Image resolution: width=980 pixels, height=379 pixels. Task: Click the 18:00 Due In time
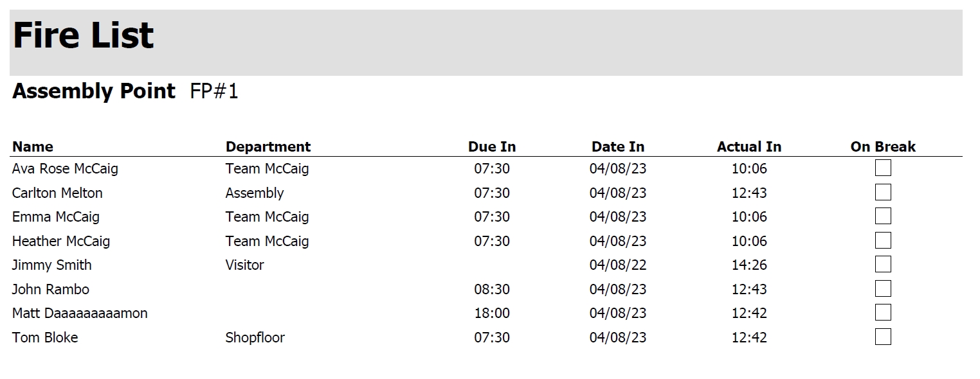(492, 313)
